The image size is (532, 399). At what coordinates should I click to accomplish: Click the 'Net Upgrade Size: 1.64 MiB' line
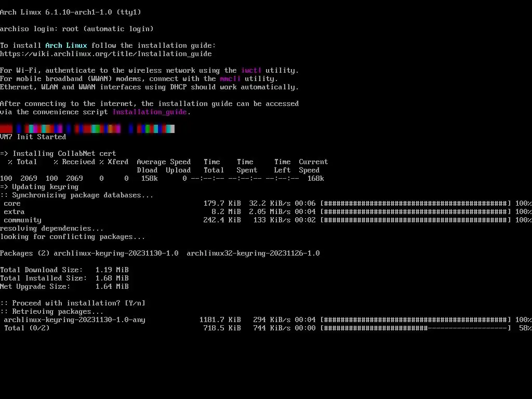click(64, 287)
